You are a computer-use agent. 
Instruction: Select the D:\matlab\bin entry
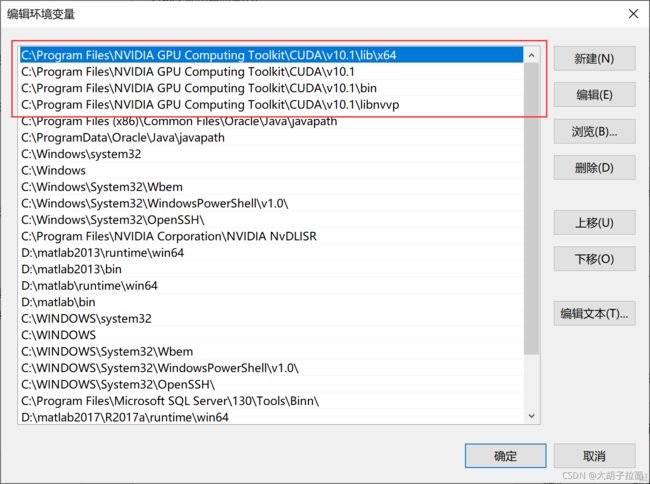pyautogui.click(x=272, y=302)
